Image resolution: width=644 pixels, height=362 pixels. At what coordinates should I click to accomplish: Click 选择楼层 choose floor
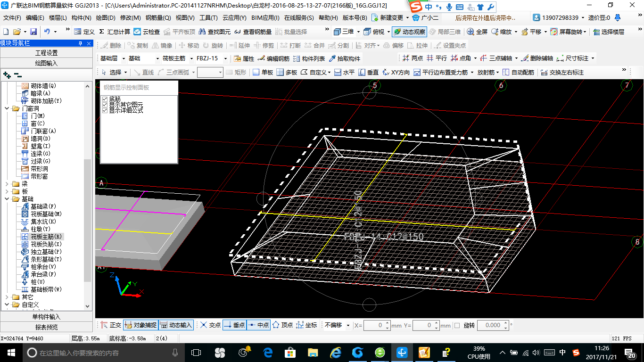click(609, 32)
